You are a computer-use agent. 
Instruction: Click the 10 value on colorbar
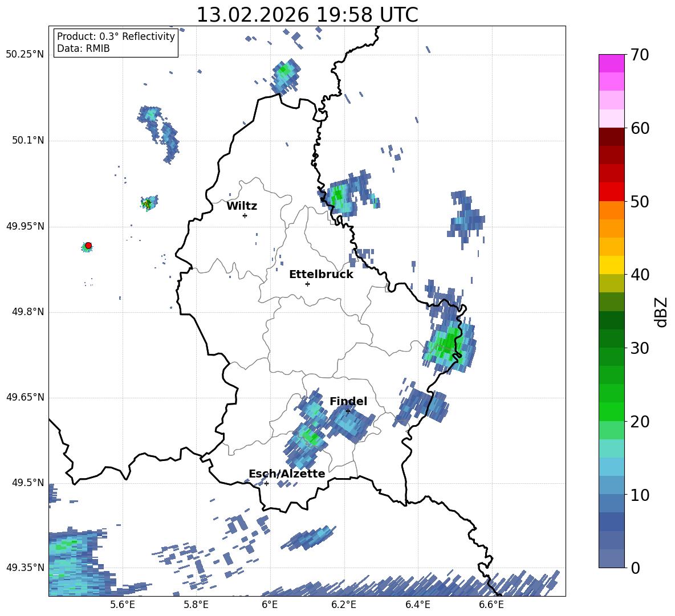[640, 495]
